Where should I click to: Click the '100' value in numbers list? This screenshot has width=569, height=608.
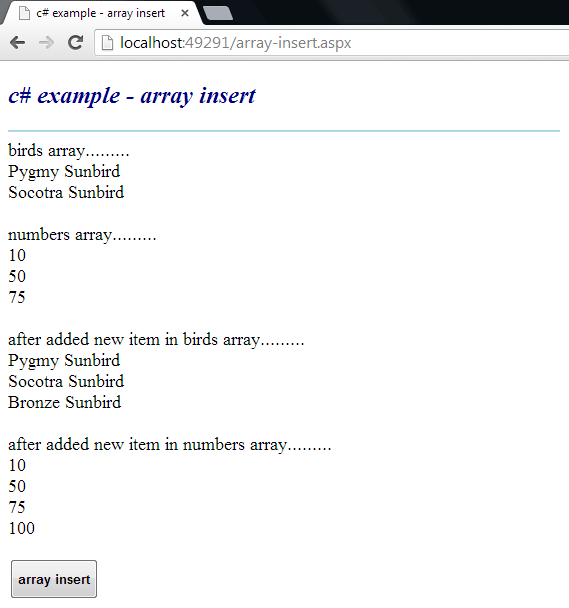pos(22,528)
